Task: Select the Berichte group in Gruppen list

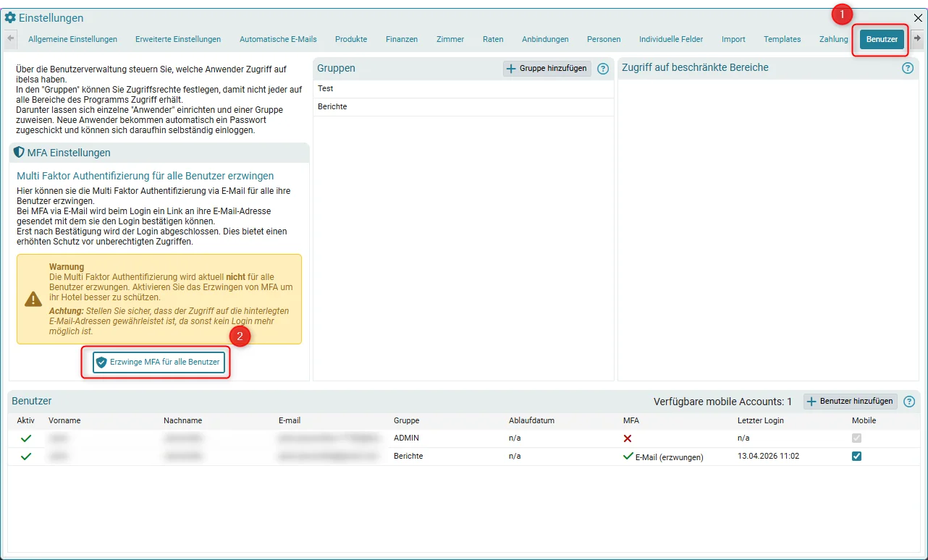Action: click(463, 106)
